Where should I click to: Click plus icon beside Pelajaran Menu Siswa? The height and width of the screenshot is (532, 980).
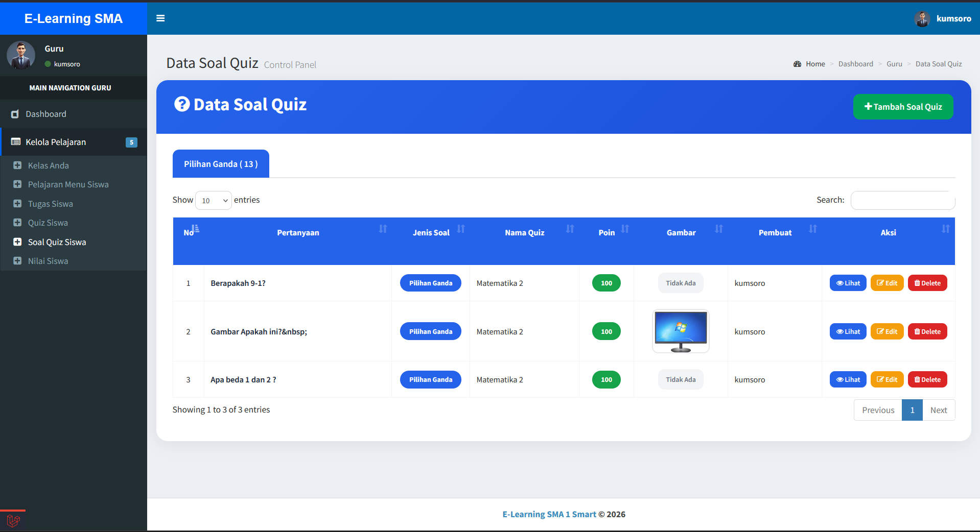[17, 184]
